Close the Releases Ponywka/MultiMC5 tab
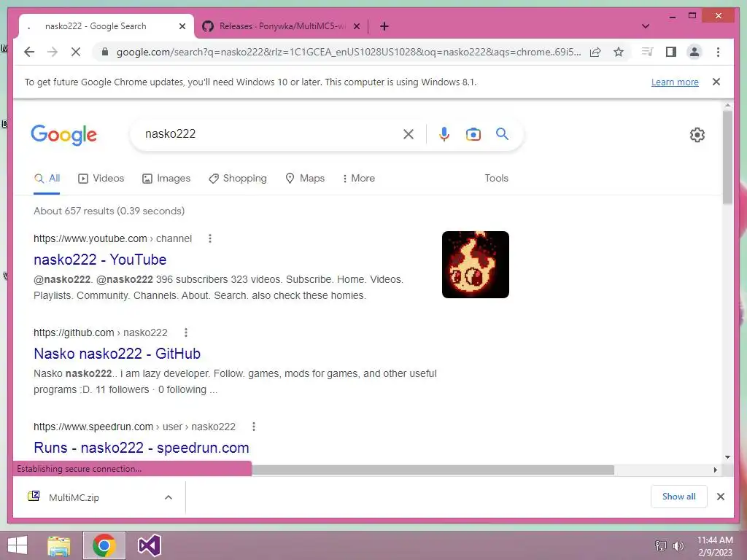747x560 pixels. point(357,26)
